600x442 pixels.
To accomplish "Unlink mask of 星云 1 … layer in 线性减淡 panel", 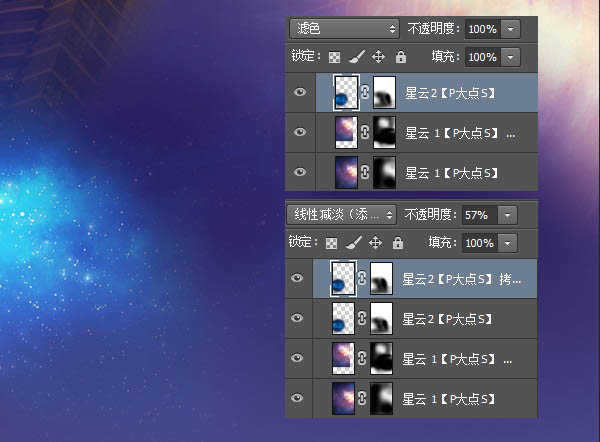I will coord(362,359).
